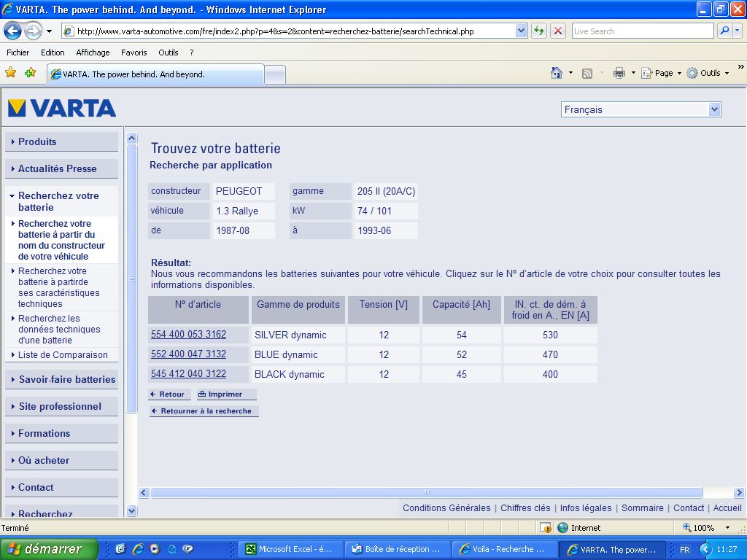Open article 554 400 053 3162 link
Viewport: 747px width, 560px height.
188,335
